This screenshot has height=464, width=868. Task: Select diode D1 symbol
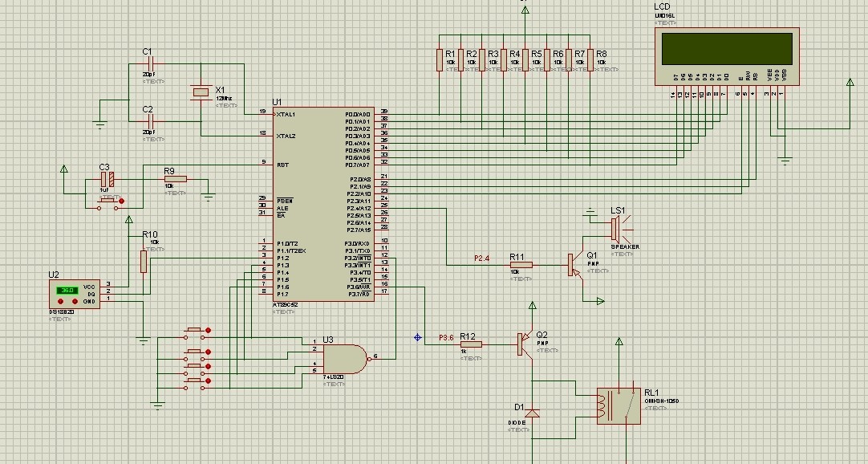[x=532, y=413]
